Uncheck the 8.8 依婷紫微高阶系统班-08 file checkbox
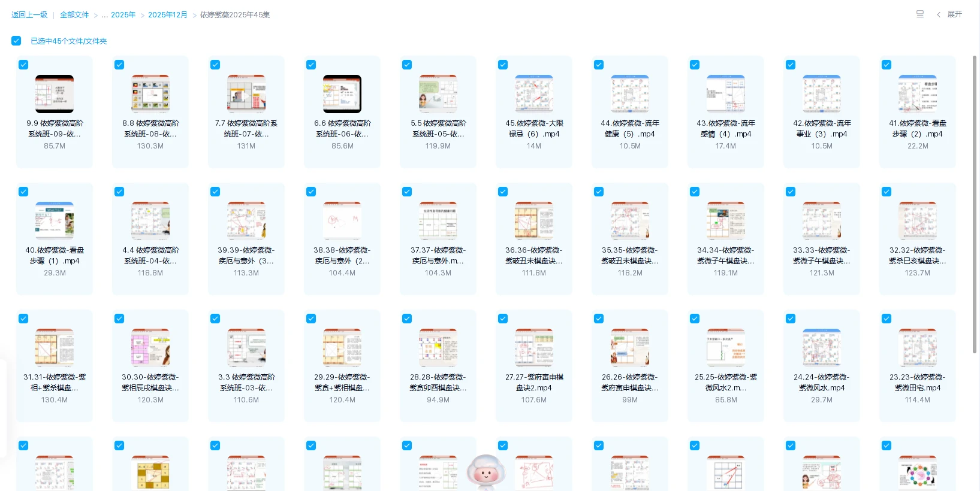The image size is (980, 491). click(119, 65)
